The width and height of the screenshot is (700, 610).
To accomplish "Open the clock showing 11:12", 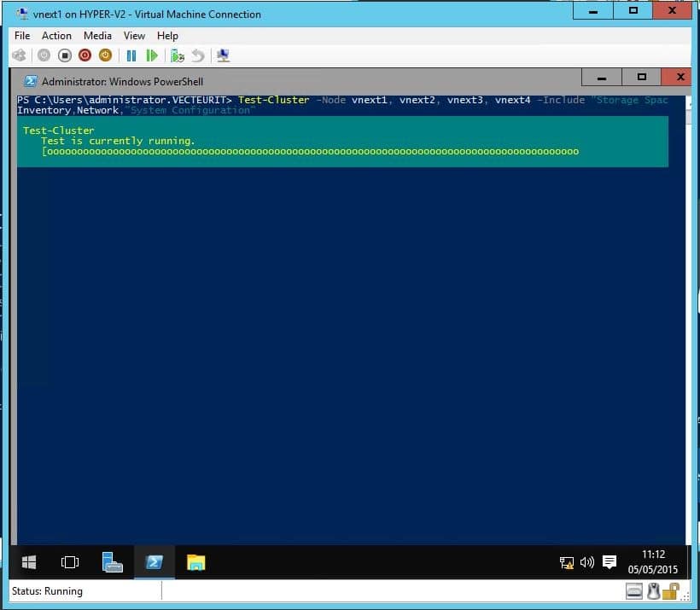I will pos(653,561).
